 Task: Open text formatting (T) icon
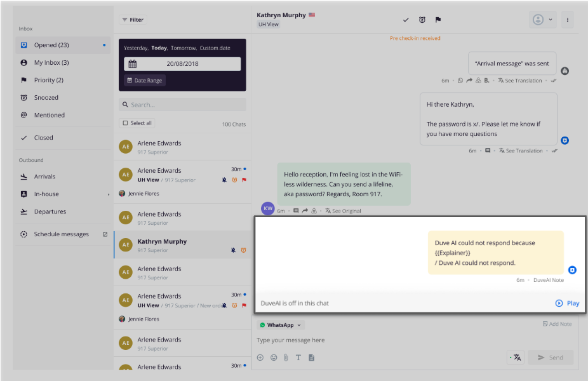point(298,358)
